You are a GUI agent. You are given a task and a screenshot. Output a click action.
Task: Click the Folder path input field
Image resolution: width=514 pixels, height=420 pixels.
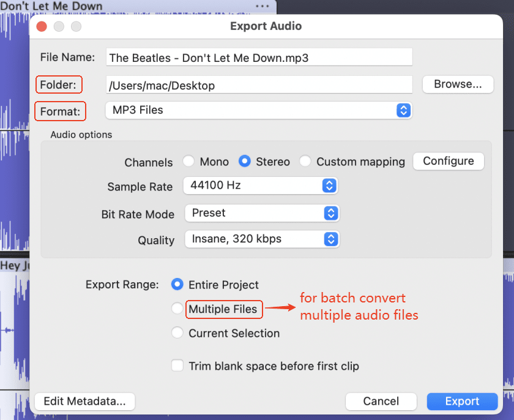[259, 85]
